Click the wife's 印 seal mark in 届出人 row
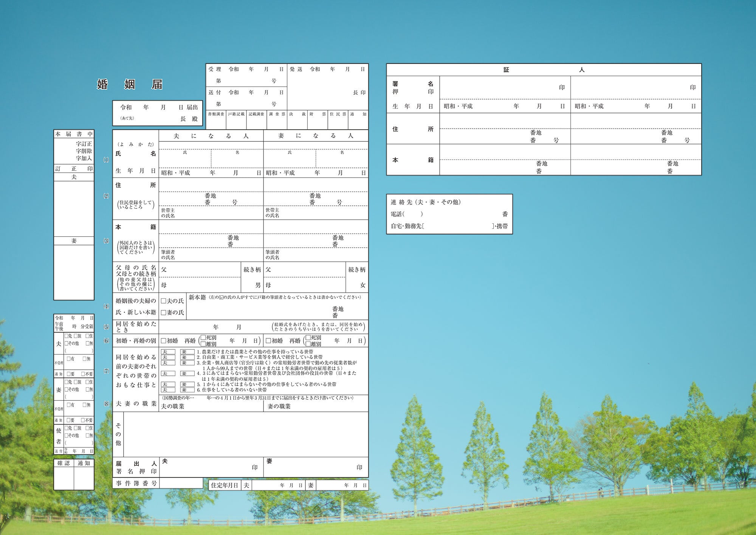The height and width of the screenshot is (535, 756). coord(359,467)
